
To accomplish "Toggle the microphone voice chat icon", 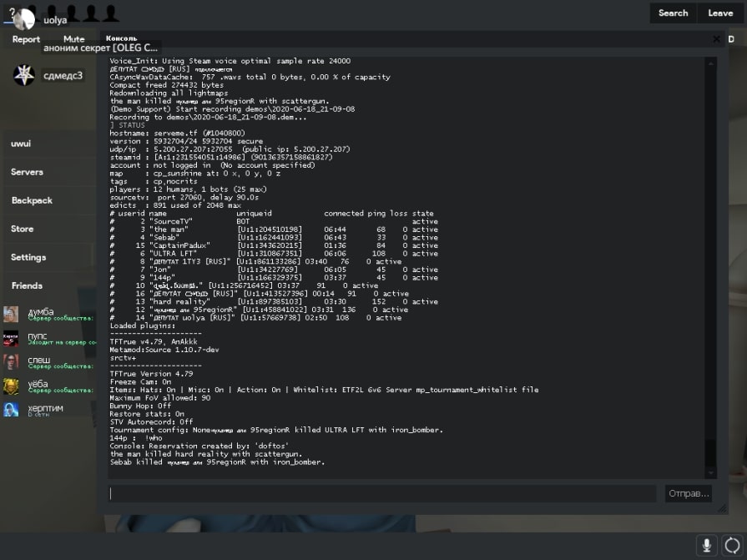I will [x=706, y=545].
